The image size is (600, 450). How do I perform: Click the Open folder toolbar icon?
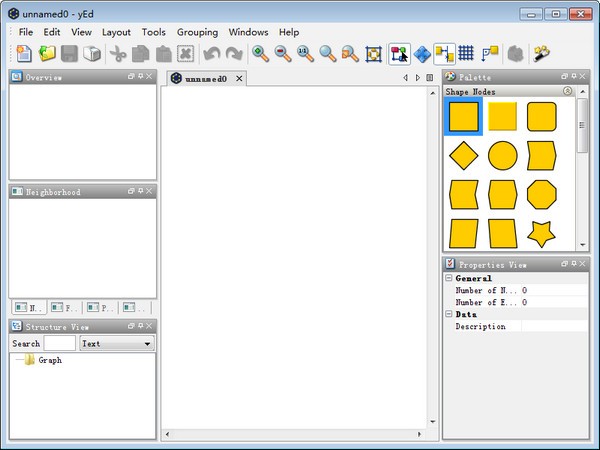(47, 54)
